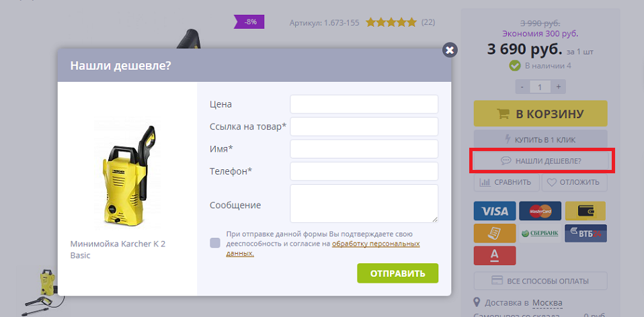Select the VISA payment icon
This screenshot has width=644, height=317.
(495, 211)
